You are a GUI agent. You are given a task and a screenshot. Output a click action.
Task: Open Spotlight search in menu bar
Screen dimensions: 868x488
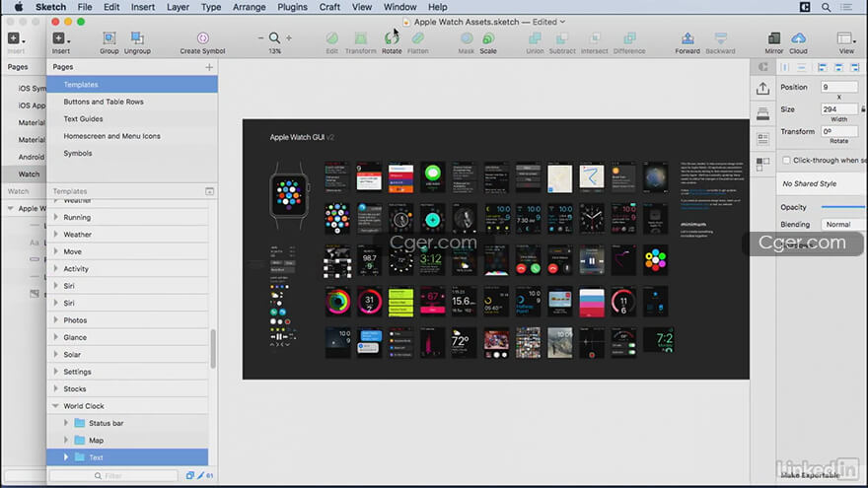click(x=826, y=7)
